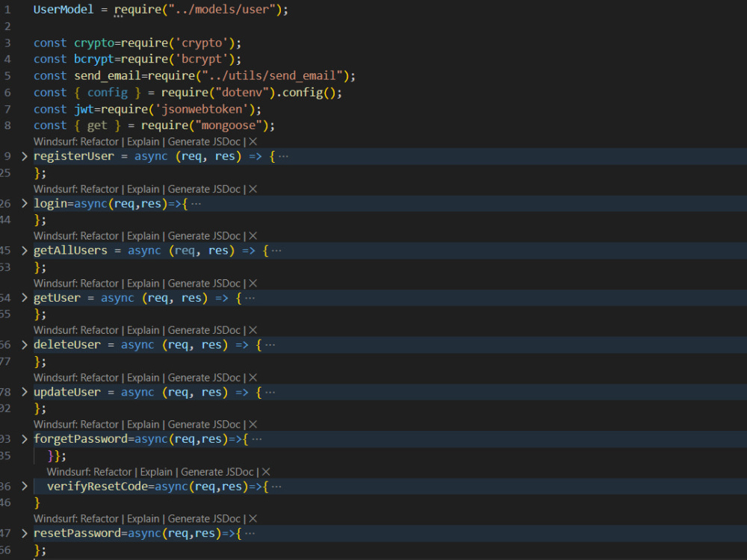This screenshot has height=560, width=747.
Task: Explain the getAllUsers function
Action: click(143, 236)
